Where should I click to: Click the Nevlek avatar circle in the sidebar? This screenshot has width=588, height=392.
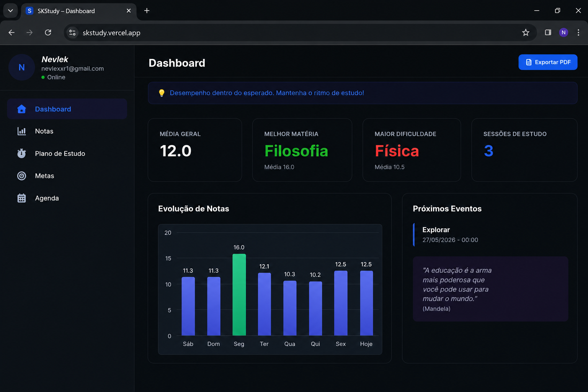[x=22, y=67]
